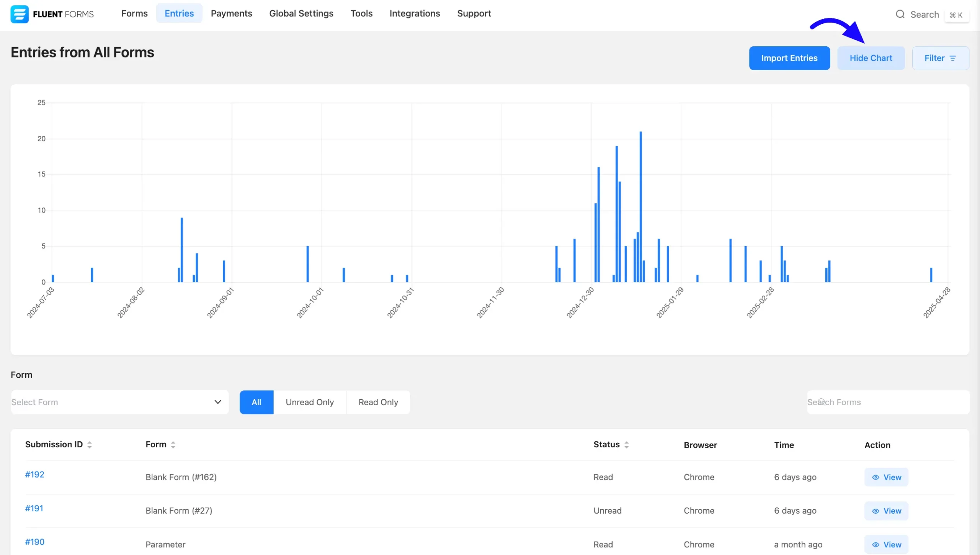Click the chart bar nearest 2025-04-28

pyautogui.click(x=931, y=275)
